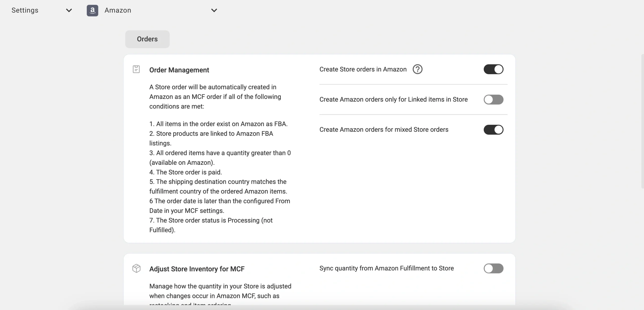Click condition 'Store order status is Processing'
The width and height of the screenshot is (644, 310).
point(211,225)
